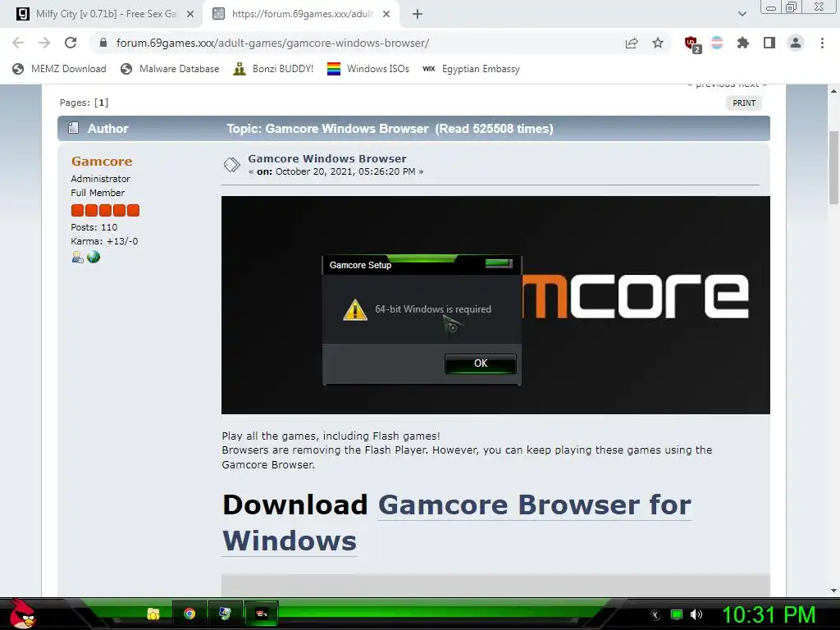
Task: Go back with the browser back arrow
Action: tap(18, 43)
